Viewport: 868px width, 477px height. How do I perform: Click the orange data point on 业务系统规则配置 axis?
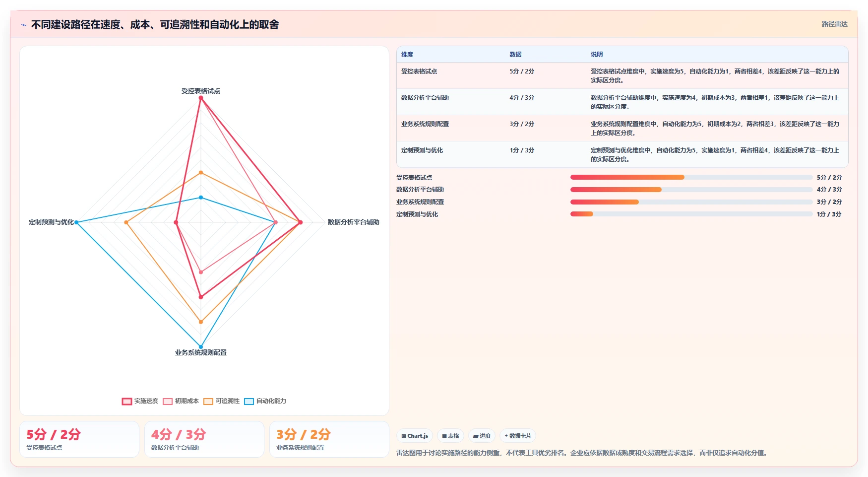point(201,322)
